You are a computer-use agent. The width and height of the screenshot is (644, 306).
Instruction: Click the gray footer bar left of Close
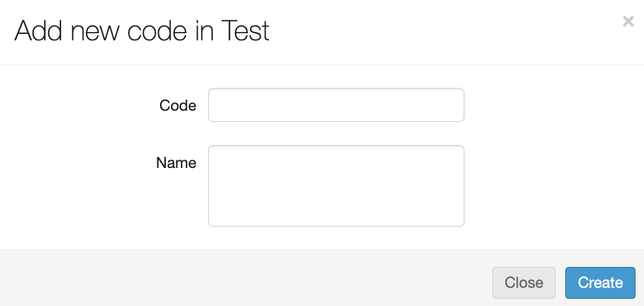pos(260,279)
